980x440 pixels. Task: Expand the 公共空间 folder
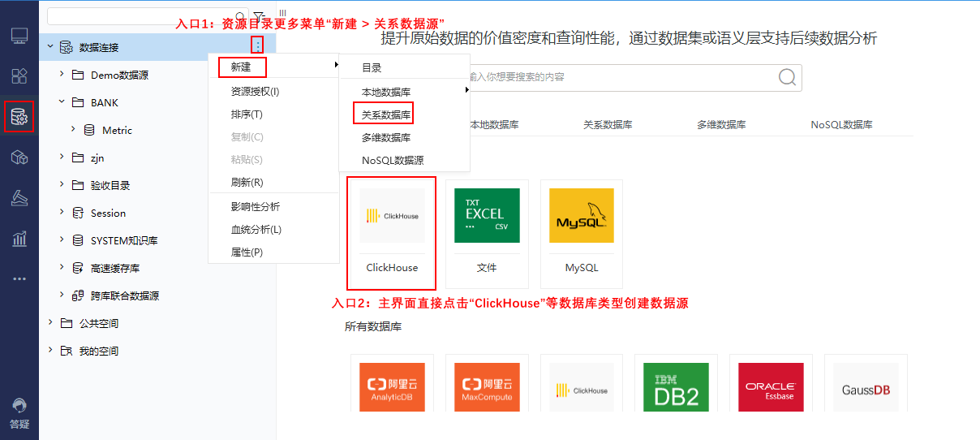(x=50, y=323)
